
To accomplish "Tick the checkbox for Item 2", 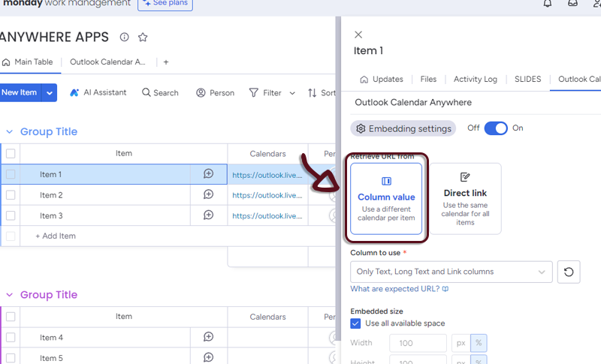I will [11, 195].
